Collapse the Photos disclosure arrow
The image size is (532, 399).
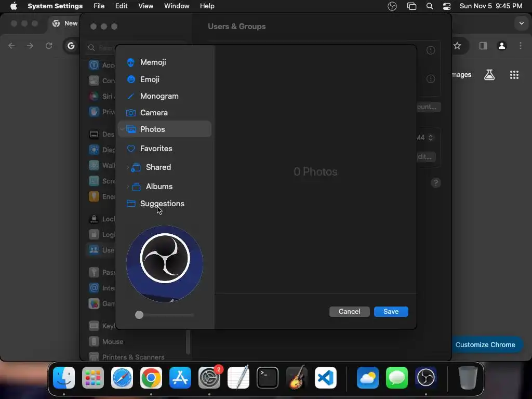click(122, 129)
